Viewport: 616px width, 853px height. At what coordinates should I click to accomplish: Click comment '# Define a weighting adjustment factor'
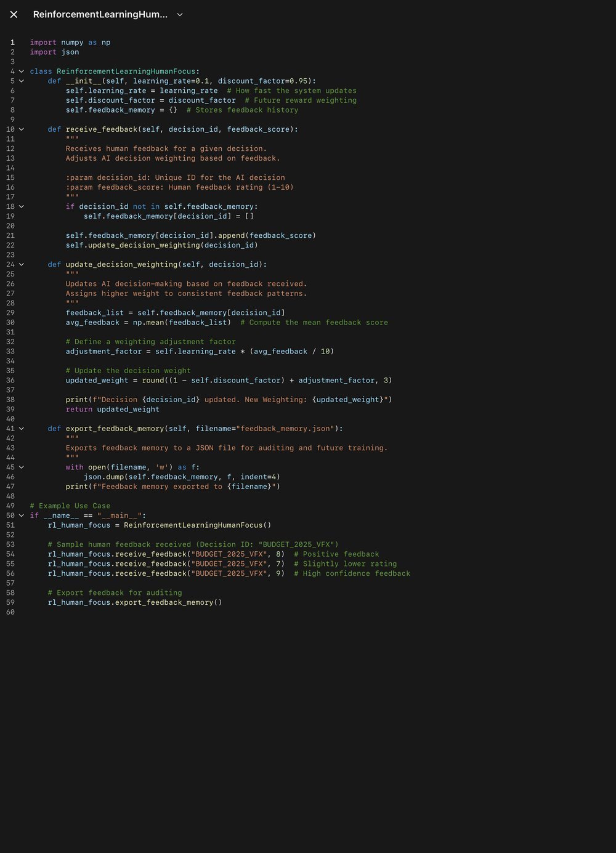(151, 342)
